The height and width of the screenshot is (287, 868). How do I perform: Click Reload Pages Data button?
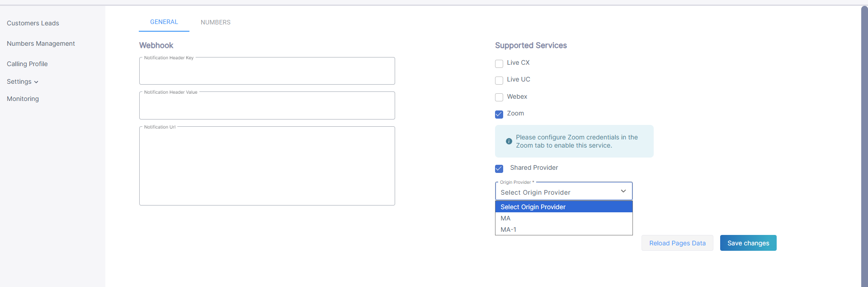pos(677,243)
